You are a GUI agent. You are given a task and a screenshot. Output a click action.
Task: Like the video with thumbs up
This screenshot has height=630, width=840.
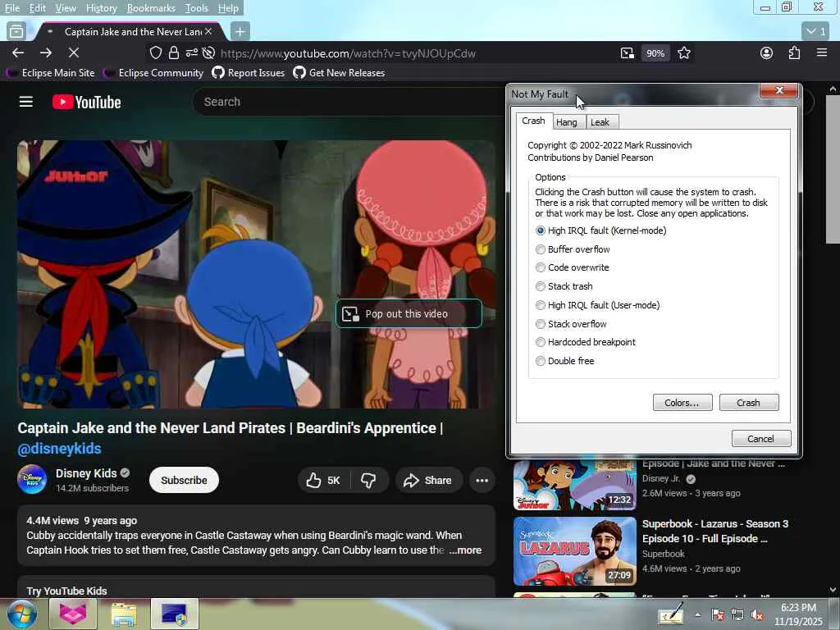[x=323, y=481]
